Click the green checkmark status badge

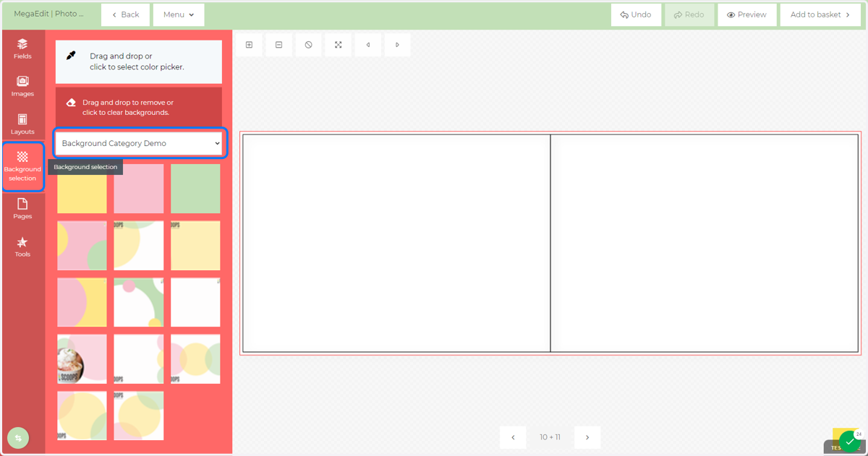[850, 441]
